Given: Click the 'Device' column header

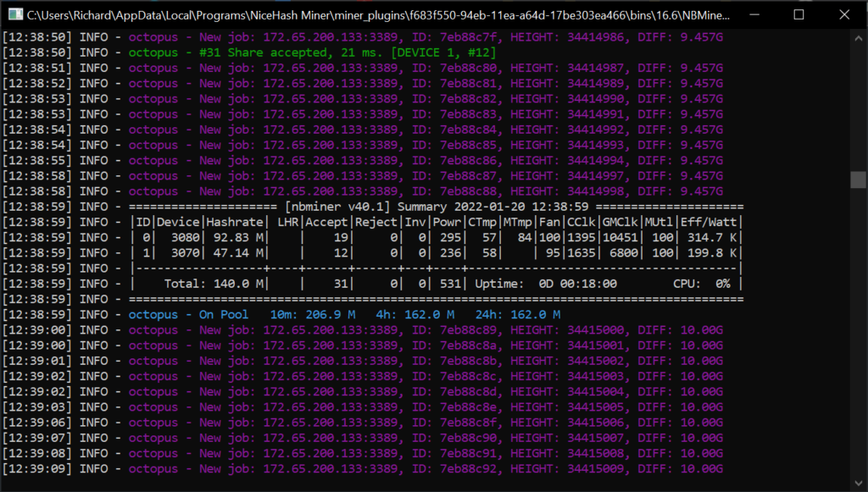Looking at the screenshot, I should click(x=178, y=222).
